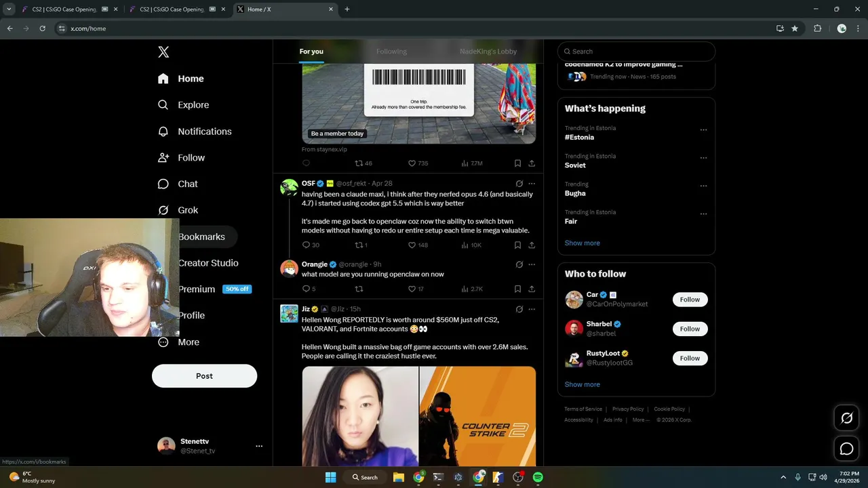Viewport: 868px width, 488px height.
Task: Open more options on Jiz post
Action: click(532, 309)
